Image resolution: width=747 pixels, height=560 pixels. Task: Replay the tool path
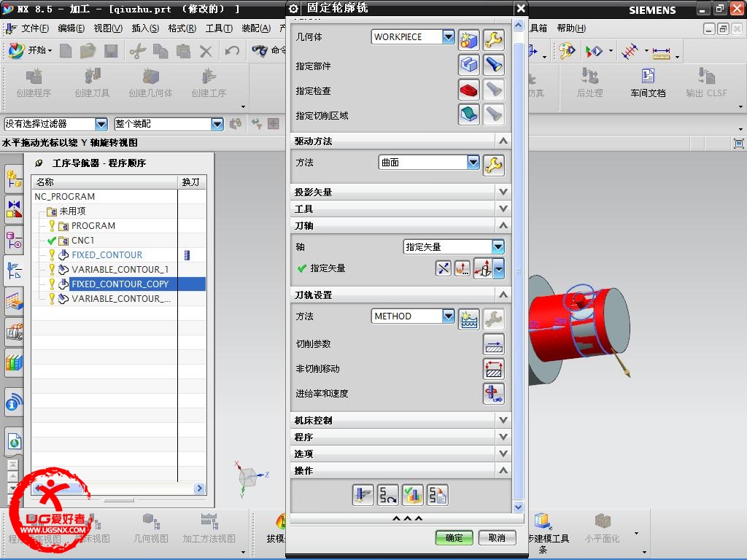(388, 495)
